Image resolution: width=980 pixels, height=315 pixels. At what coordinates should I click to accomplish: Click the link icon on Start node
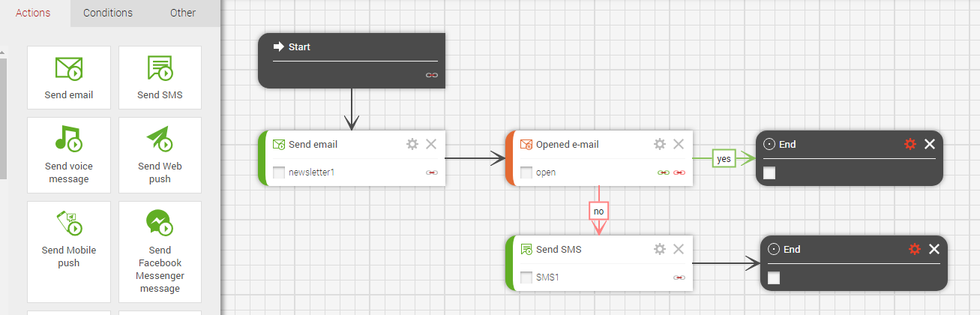(x=431, y=75)
